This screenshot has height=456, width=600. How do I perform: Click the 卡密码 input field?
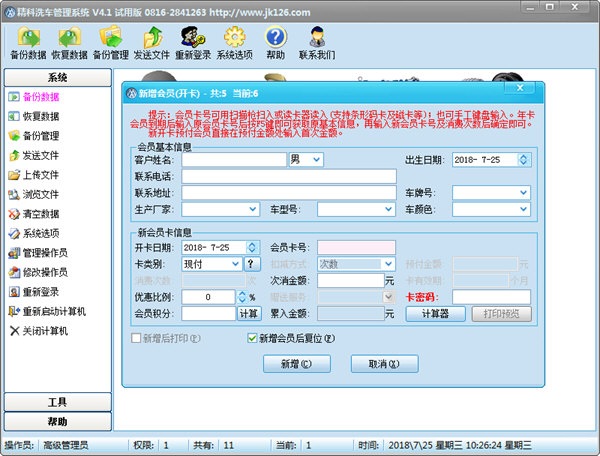point(491,297)
